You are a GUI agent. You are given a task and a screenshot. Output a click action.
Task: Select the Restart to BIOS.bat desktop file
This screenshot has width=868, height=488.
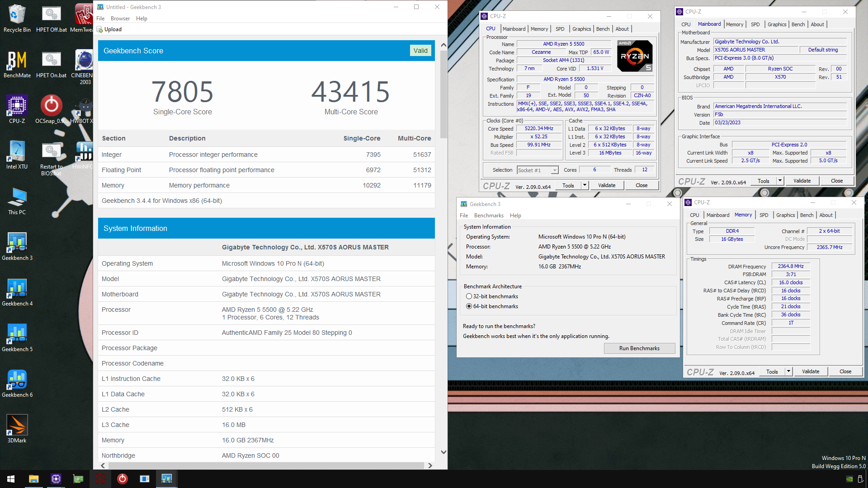click(x=51, y=158)
